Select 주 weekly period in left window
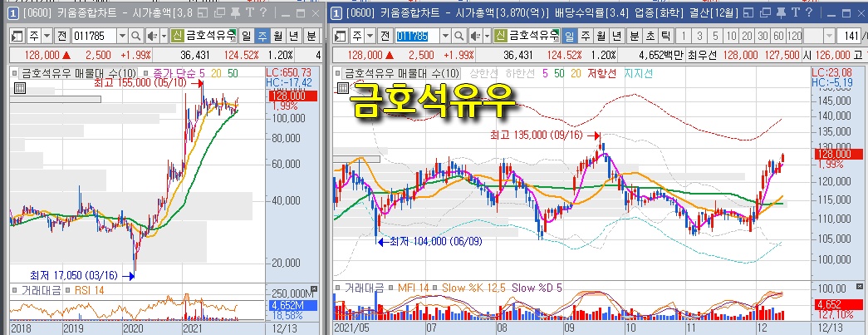The width and height of the screenshot is (868, 335). tap(262, 37)
